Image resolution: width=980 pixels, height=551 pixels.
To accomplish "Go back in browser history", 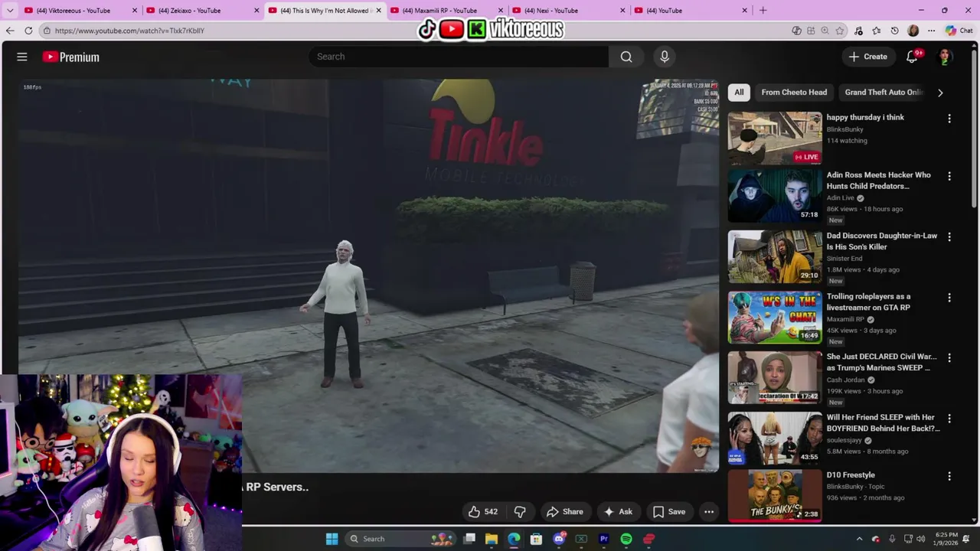I will pyautogui.click(x=9, y=31).
